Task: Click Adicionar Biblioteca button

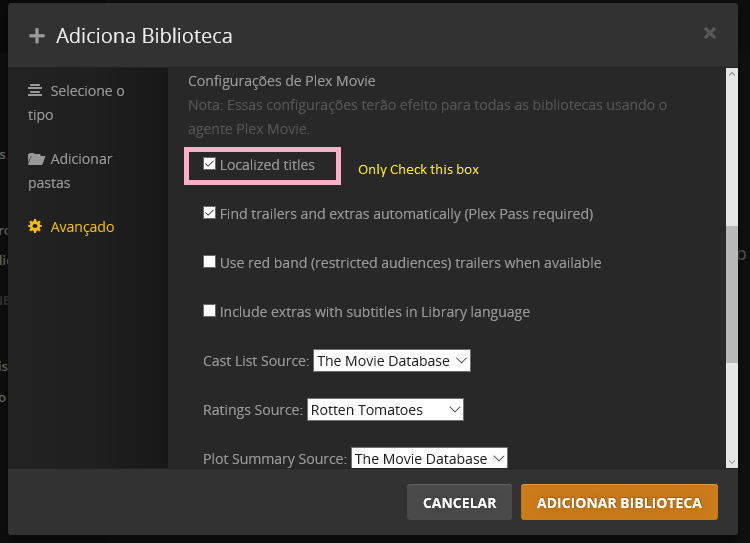Action: click(619, 503)
